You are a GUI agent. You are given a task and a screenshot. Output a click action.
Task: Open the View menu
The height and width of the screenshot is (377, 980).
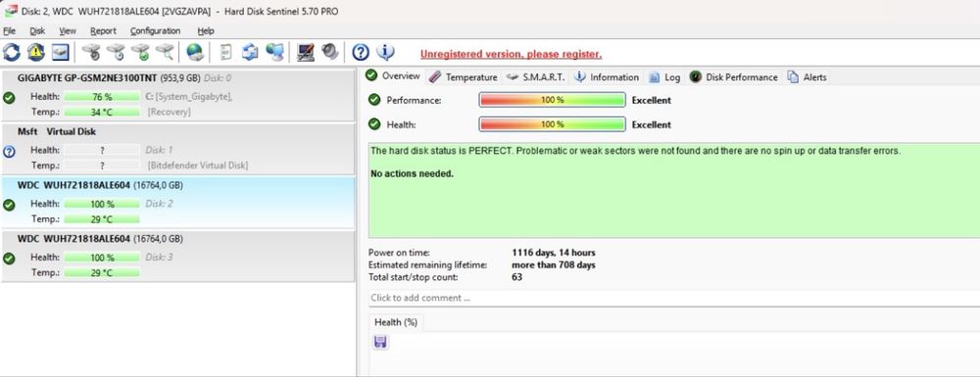68,30
